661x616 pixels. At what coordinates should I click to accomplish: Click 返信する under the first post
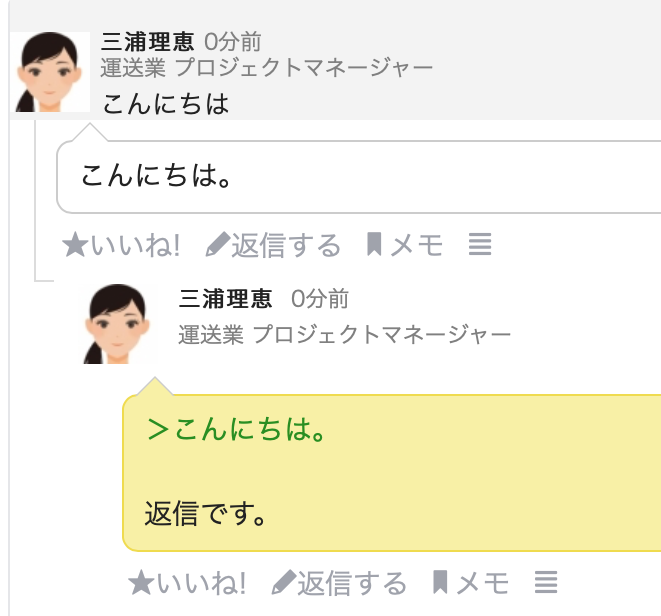pyautogui.click(x=286, y=245)
